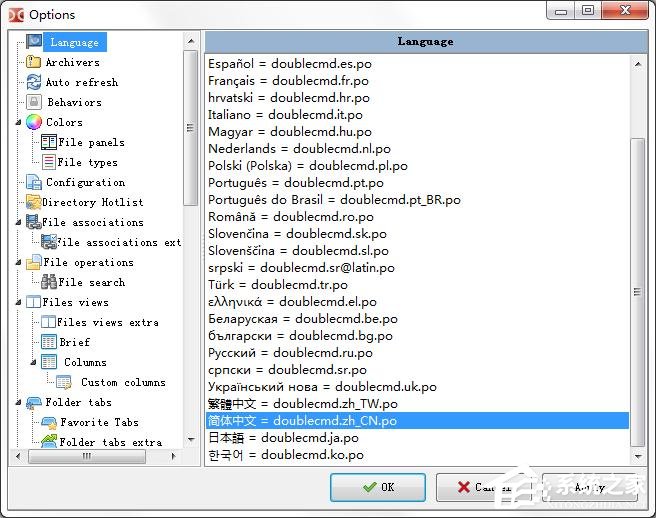656x518 pixels.
Task: Choose 한국어 = doublecmd.ko.po
Action: coord(417,455)
